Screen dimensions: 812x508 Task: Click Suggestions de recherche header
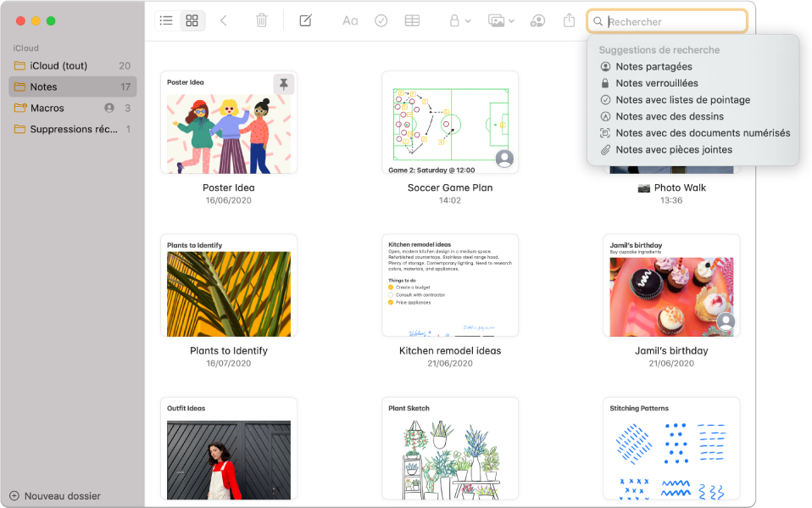pos(659,50)
